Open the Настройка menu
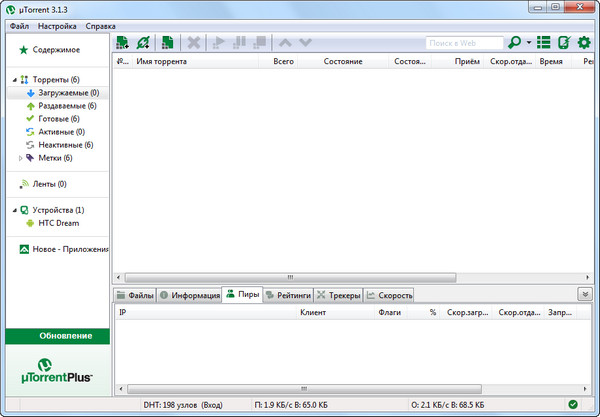600x417 pixels. click(58, 24)
